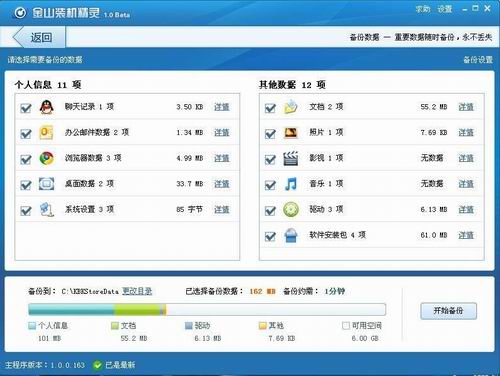Image resolution: width=500 pixels, height=376 pixels.
Task: Click the music note icon
Action: pyautogui.click(x=291, y=184)
